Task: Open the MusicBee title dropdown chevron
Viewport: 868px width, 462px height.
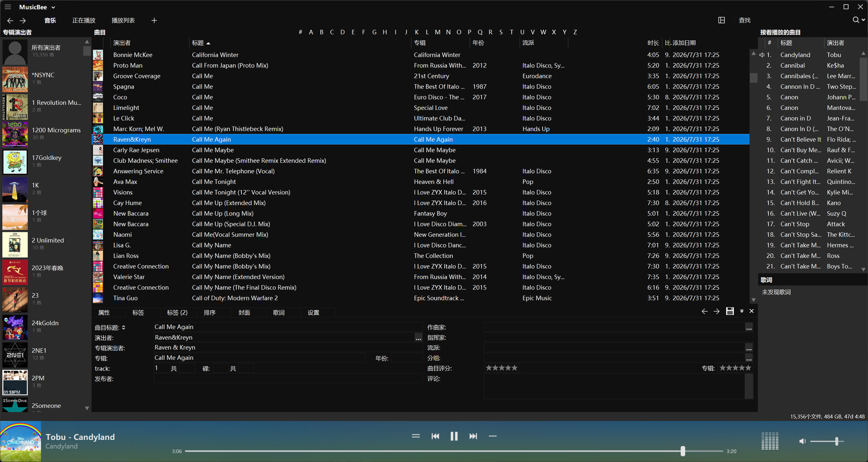Action: [53, 8]
